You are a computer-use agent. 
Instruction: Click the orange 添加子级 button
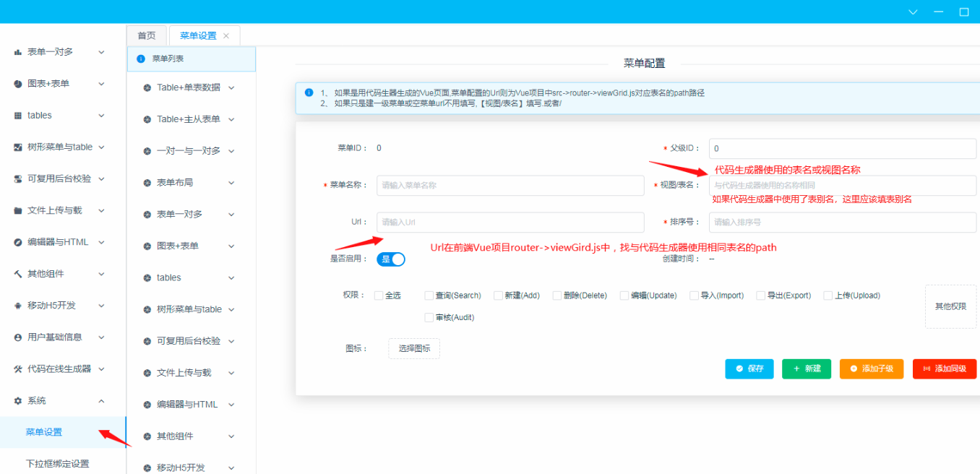click(x=872, y=369)
